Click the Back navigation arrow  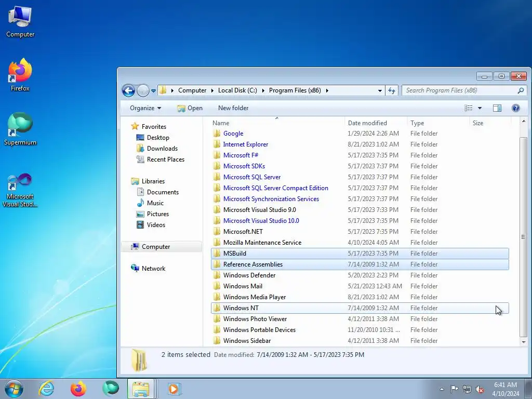coord(128,90)
